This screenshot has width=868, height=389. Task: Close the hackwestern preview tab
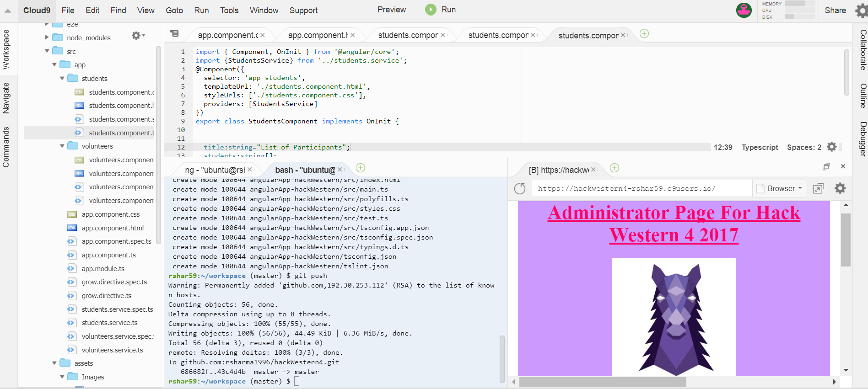[593, 170]
